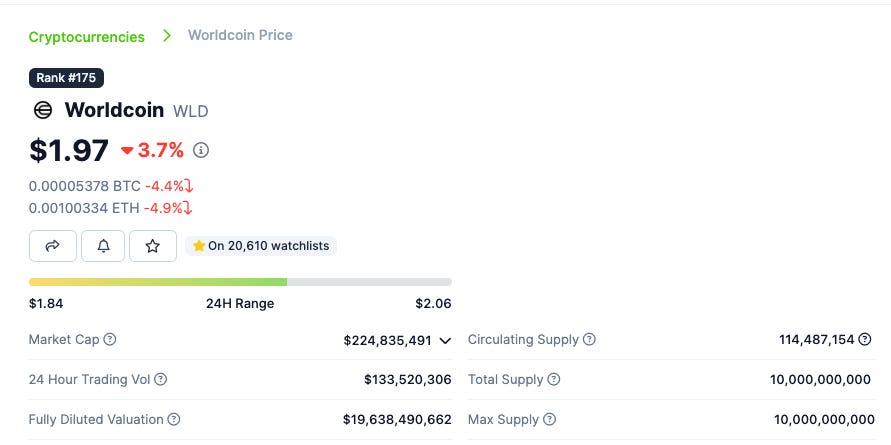This screenshot has width=891, height=445.
Task: Expand the Market Cap value chevron
Action: [445, 341]
